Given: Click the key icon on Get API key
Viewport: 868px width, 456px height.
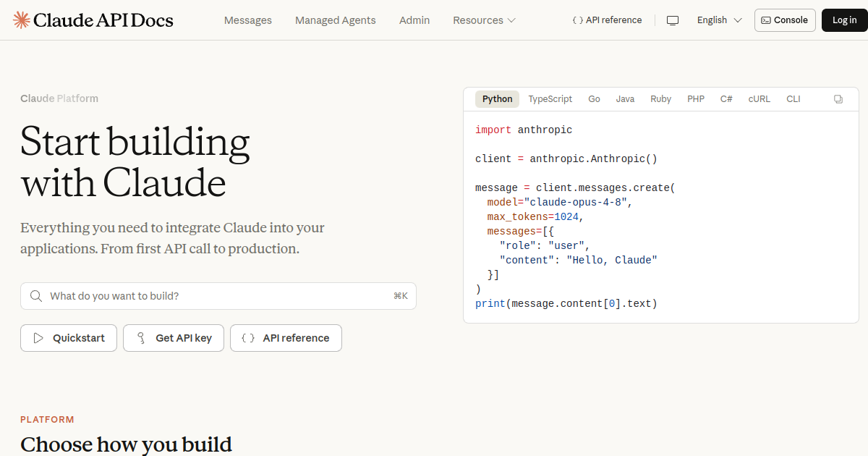Looking at the screenshot, I should [141, 338].
